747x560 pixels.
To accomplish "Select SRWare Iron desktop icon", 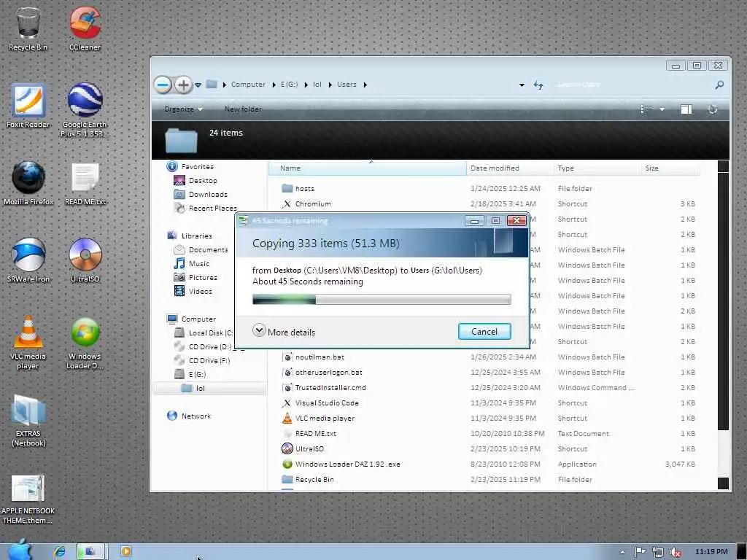I will point(28,260).
